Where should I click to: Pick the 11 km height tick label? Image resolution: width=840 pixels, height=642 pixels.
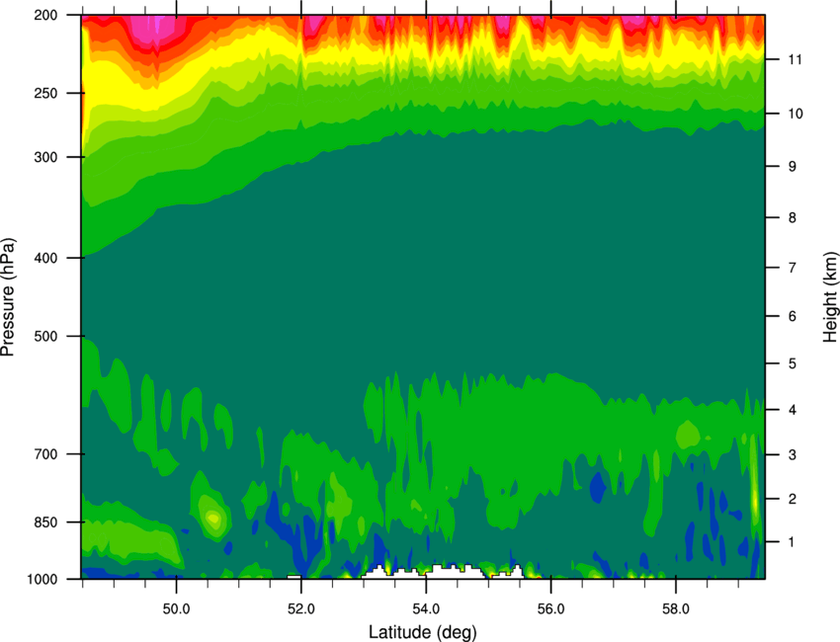tap(795, 59)
